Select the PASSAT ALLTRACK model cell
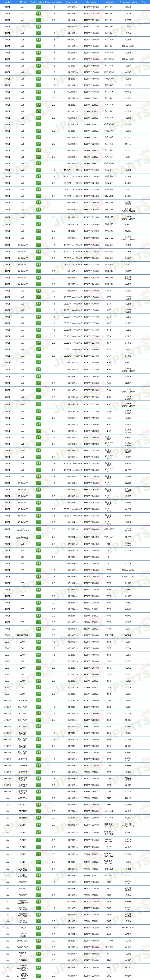The image size is (150, 980). tap(22, 902)
